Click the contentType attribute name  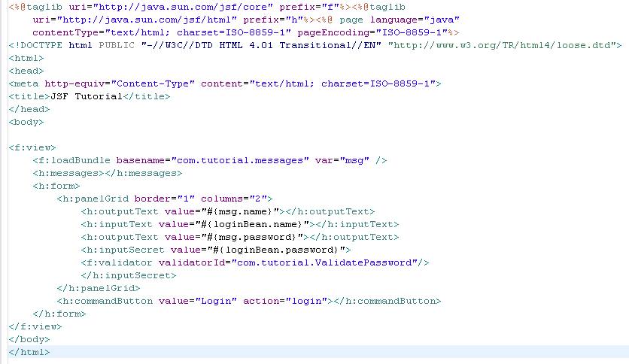point(65,33)
